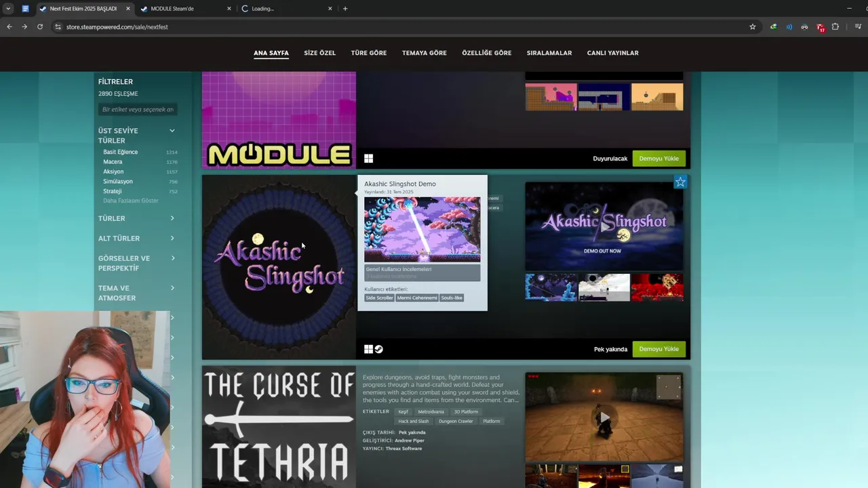Play the Akashic Slingshot trailer video
The image size is (868, 488).
(604, 227)
